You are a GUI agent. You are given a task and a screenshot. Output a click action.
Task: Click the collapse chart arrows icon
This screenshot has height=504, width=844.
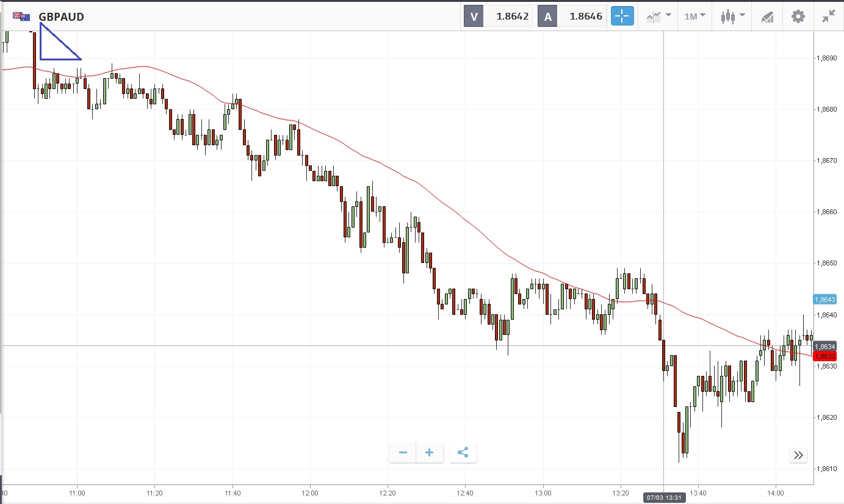pyautogui.click(x=828, y=16)
